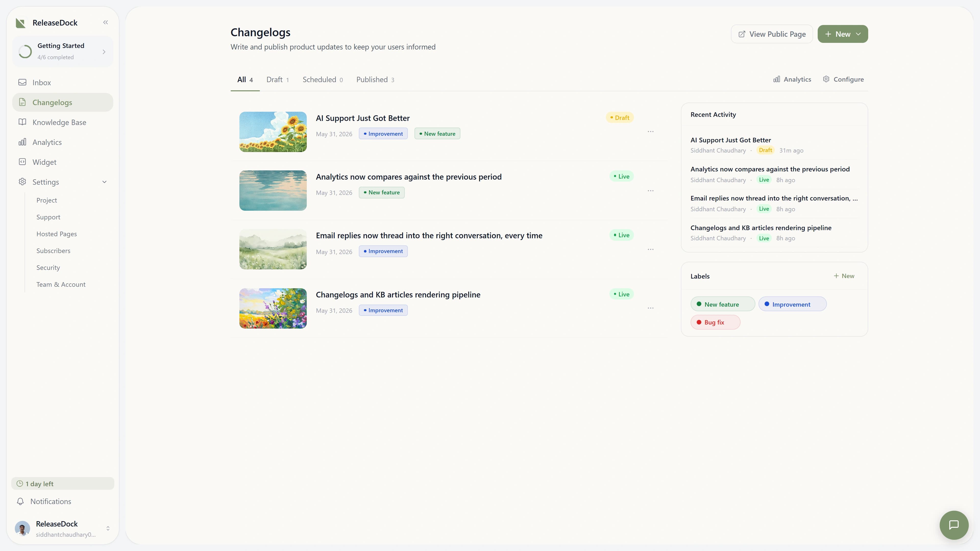Click the sidebar Analytics bar chart icon

22,142
